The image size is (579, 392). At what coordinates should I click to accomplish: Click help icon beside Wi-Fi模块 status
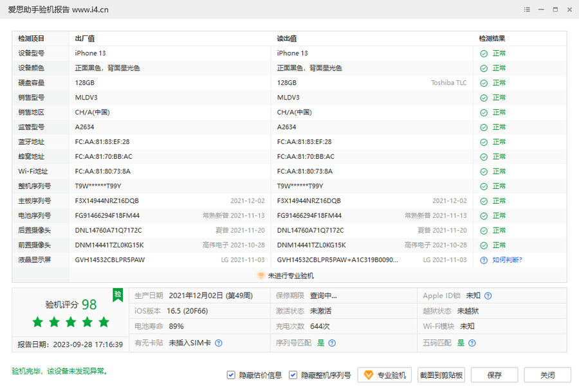[481, 326]
